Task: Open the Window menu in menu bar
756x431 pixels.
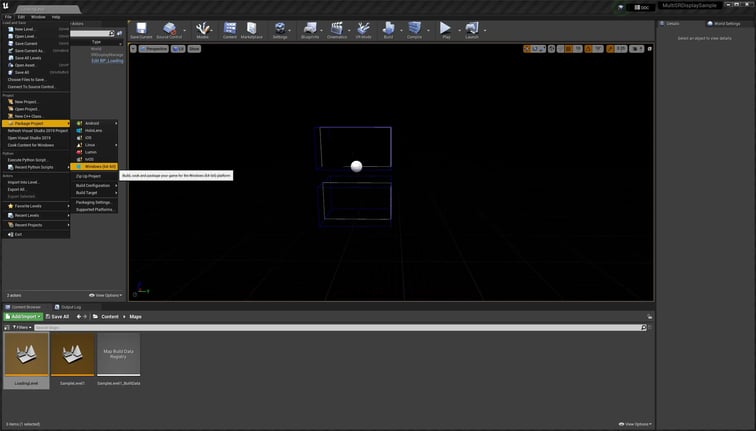Action: point(38,17)
